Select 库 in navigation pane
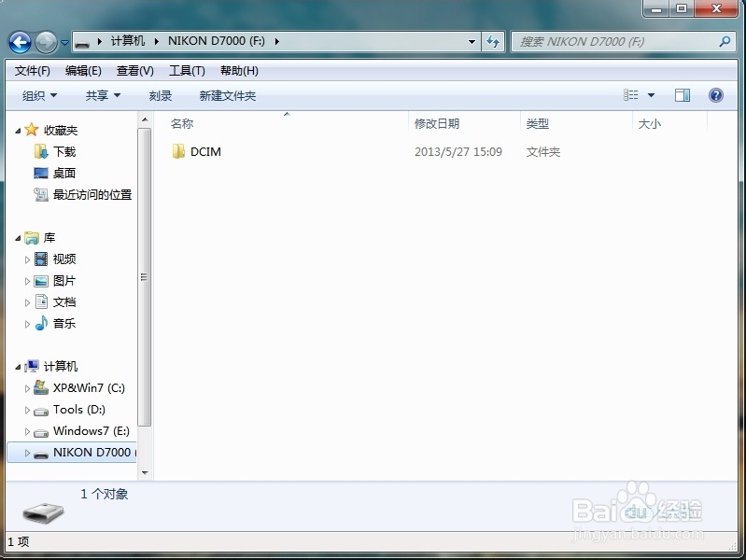This screenshot has height=560, width=746. coord(49,237)
